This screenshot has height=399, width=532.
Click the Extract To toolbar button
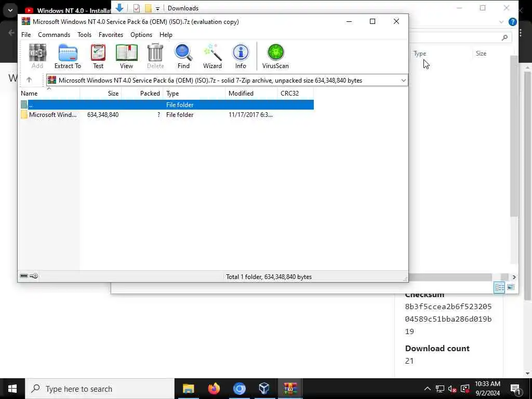68,56
